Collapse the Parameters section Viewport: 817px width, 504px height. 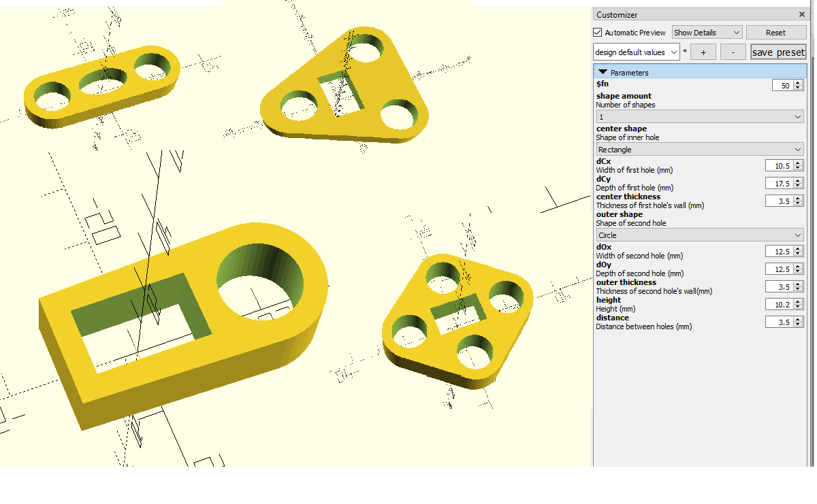coord(603,72)
